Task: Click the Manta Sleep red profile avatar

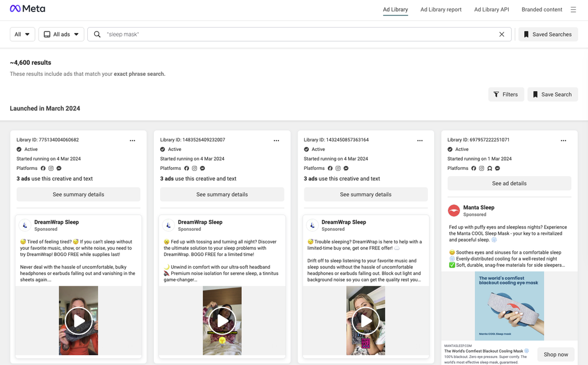Action: tap(454, 211)
